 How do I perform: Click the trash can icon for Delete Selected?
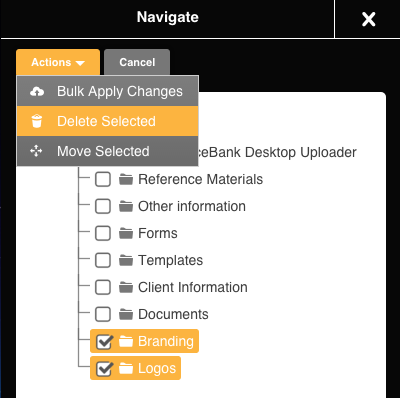pyautogui.click(x=37, y=121)
